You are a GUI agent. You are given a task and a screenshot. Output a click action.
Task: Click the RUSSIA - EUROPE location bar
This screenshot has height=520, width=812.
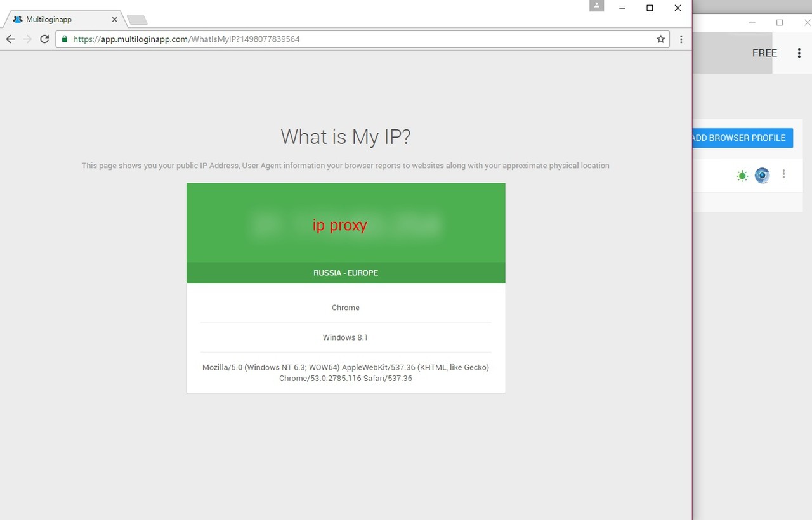tap(346, 273)
